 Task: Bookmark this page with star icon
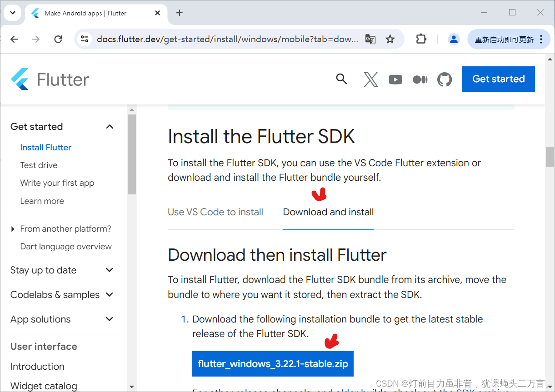point(390,40)
